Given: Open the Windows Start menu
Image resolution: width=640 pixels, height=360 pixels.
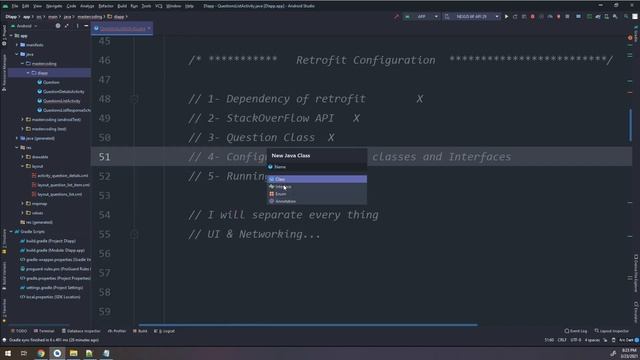Looking at the screenshot, I should (x=8, y=353).
